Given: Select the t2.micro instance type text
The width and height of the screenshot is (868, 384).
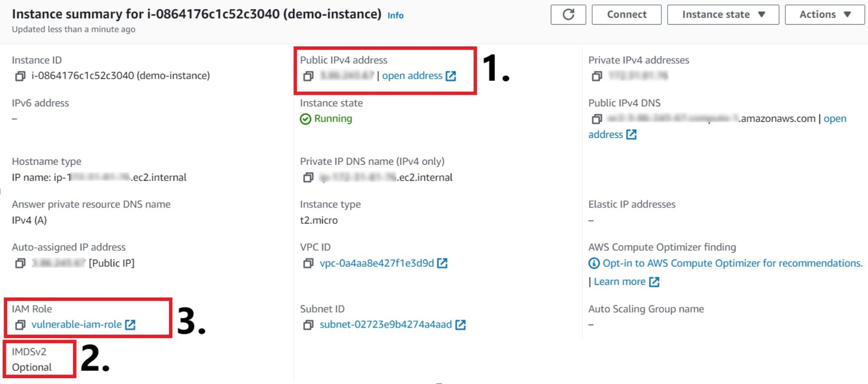Looking at the screenshot, I should click(x=319, y=220).
